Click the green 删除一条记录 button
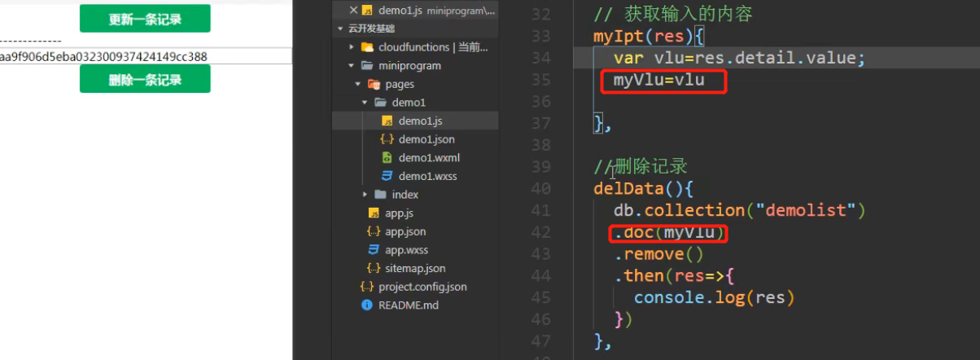Screen dimensions: 980x360 (x=145, y=79)
